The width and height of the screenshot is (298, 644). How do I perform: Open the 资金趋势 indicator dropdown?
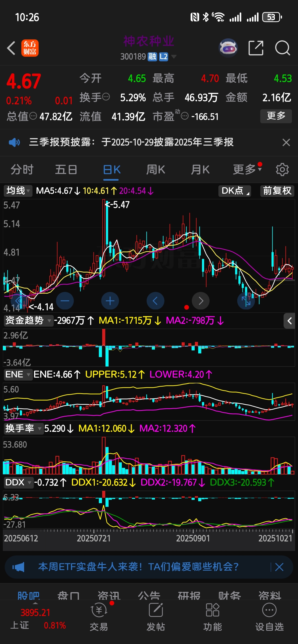pyautogui.click(x=29, y=321)
